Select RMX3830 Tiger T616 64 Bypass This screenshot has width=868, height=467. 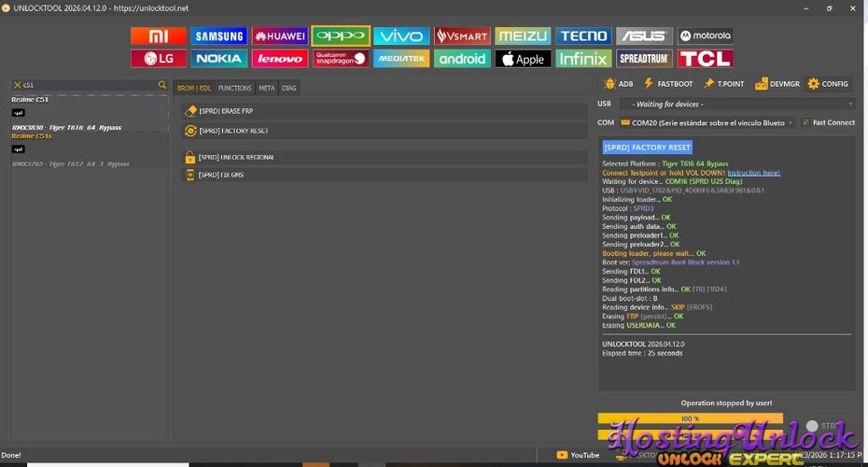[x=66, y=127]
